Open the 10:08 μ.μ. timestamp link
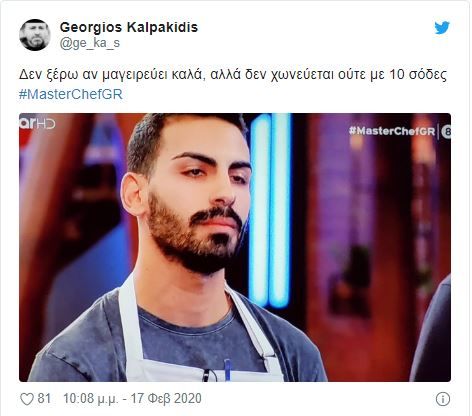The width and height of the screenshot is (472, 416). 91,399
